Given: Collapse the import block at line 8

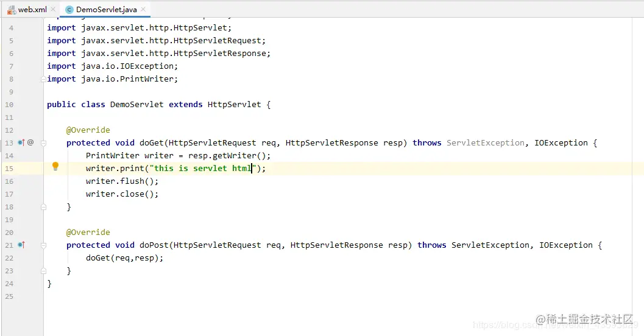Looking at the screenshot, I should 43,79.
